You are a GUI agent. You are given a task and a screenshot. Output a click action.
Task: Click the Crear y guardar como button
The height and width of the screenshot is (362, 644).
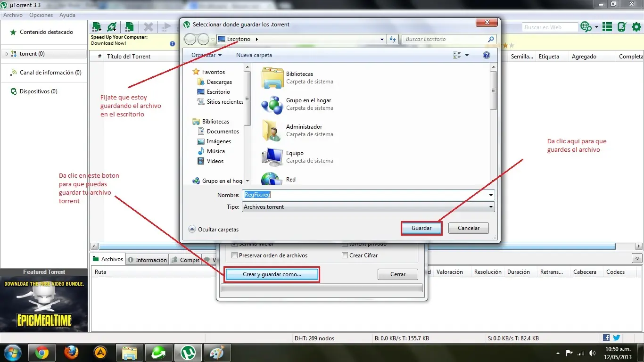pyautogui.click(x=272, y=274)
